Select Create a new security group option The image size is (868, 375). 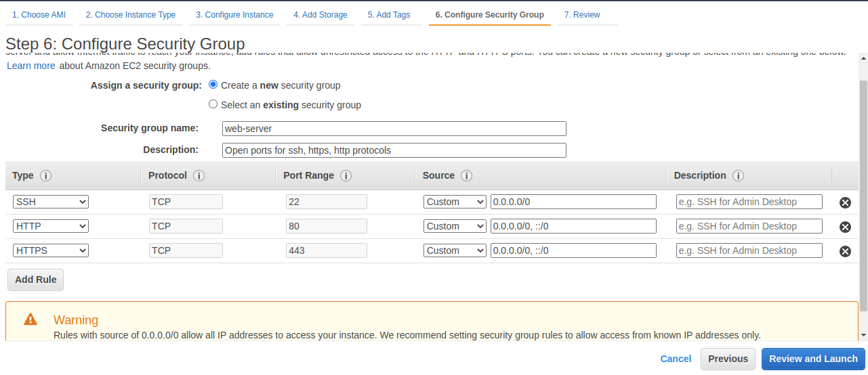[x=213, y=85]
